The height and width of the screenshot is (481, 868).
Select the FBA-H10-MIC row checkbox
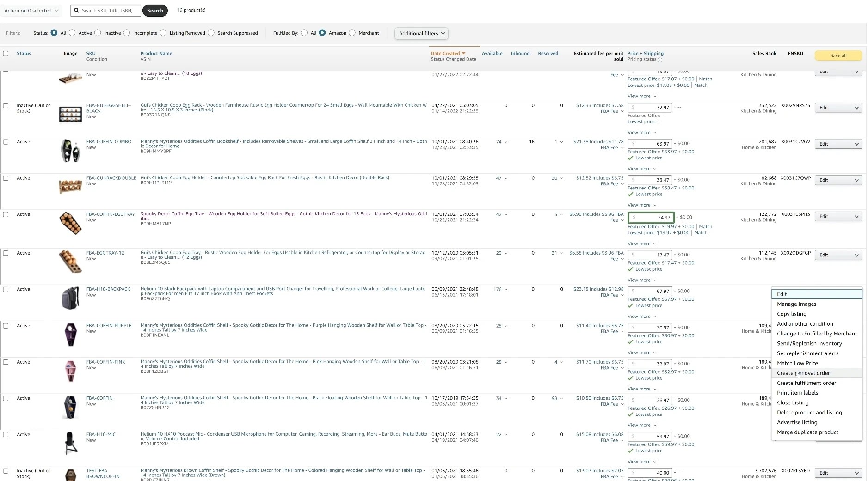[6, 435]
